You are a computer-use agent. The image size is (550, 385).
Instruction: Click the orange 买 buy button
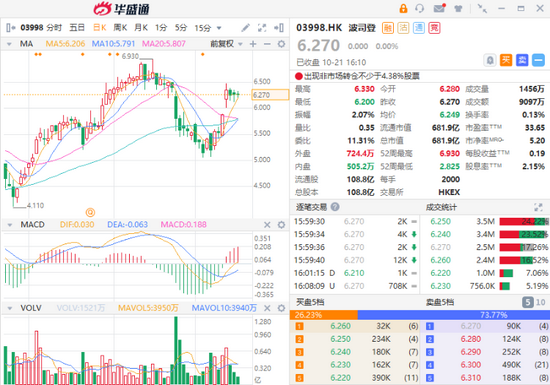pyautogui.click(x=506, y=60)
